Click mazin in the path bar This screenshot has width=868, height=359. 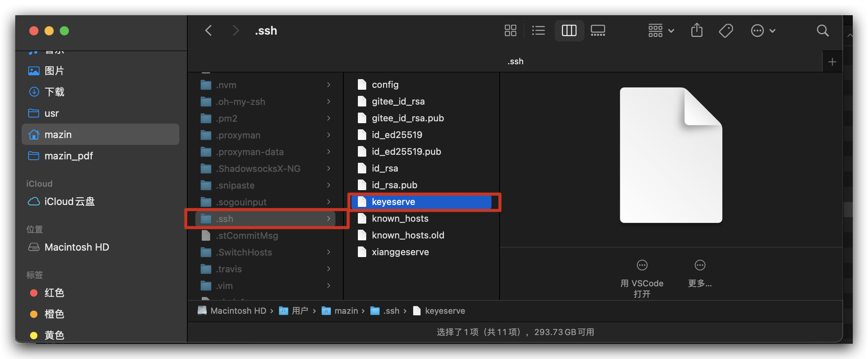pos(340,311)
